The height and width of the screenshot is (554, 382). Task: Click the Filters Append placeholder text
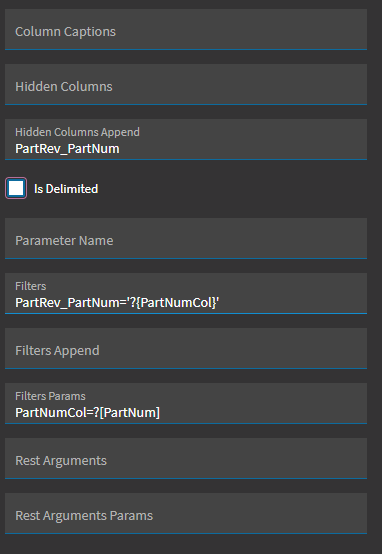point(57,350)
